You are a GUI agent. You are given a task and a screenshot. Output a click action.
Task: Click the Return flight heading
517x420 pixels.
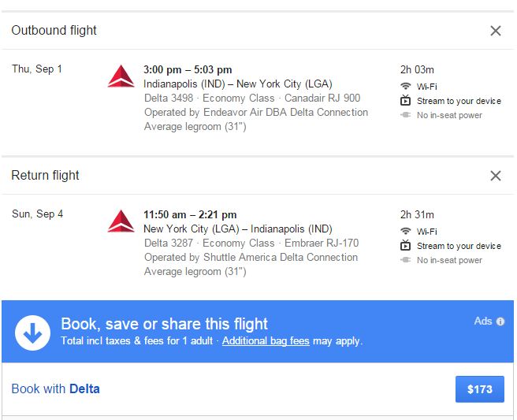(45, 176)
